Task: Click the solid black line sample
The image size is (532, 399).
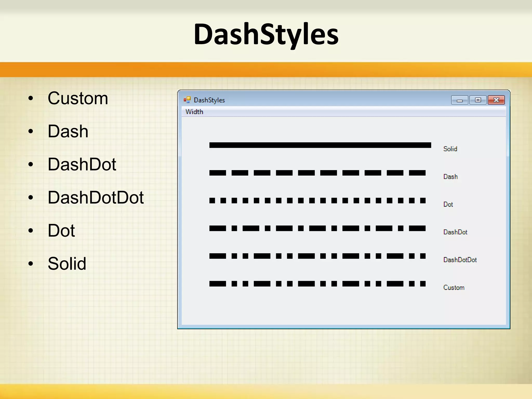Action: tap(320, 145)
